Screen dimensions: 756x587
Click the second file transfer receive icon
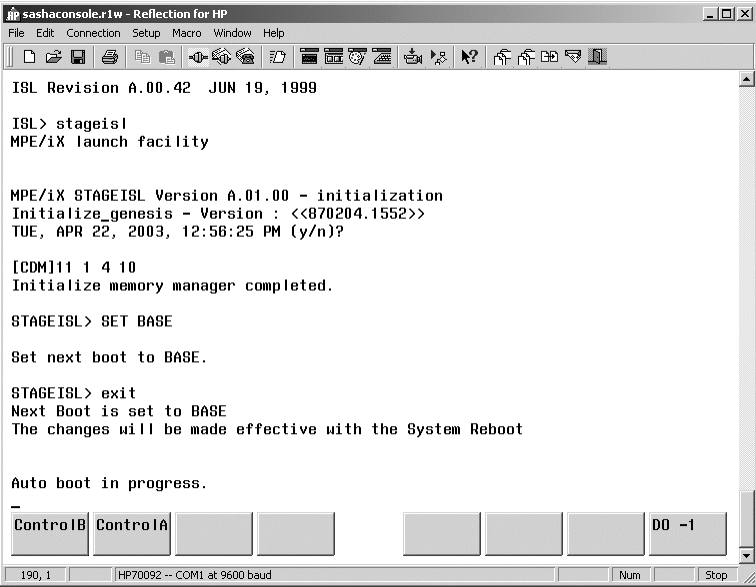[526, 57]
